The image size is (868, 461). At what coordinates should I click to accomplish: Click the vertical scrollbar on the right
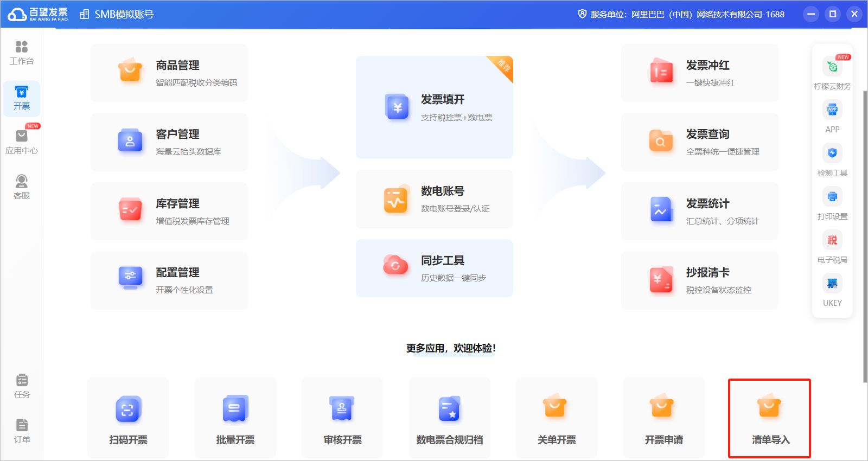coord(865,236)
